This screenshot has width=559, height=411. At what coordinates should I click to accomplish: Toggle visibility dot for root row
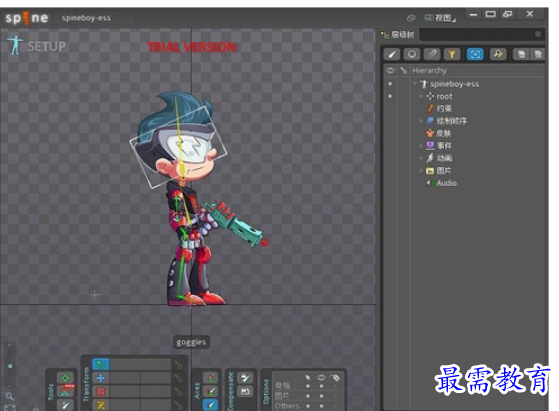point(390,96)
